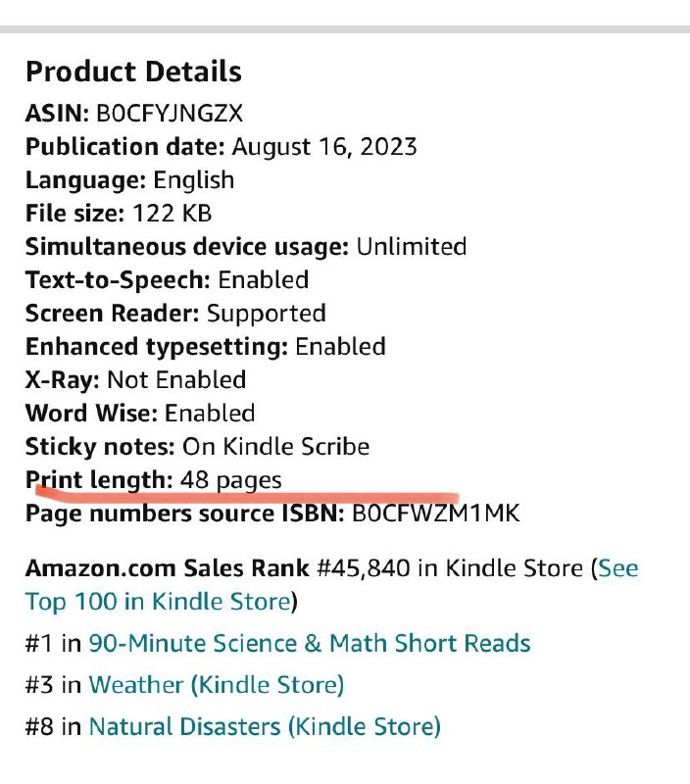Open Natural Disasters (Kindle Store) category link
690x784 pixels.
[265, 727]
